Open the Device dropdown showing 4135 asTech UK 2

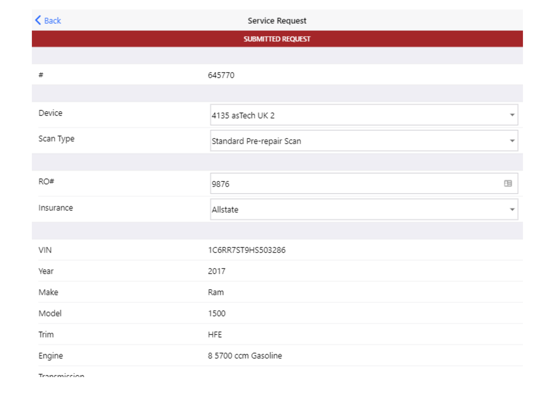click(x=364, y=115)
